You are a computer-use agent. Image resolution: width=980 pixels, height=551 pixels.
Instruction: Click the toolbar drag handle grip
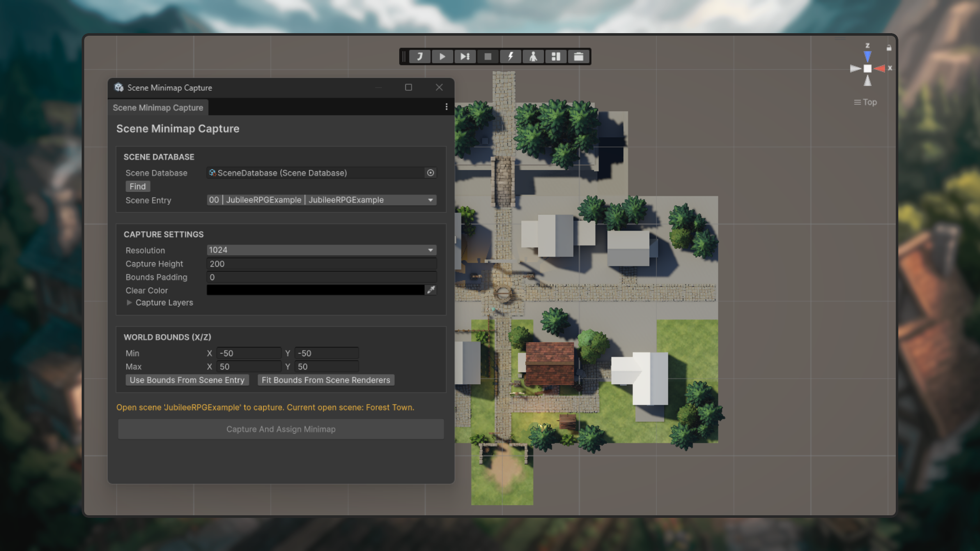404,57
